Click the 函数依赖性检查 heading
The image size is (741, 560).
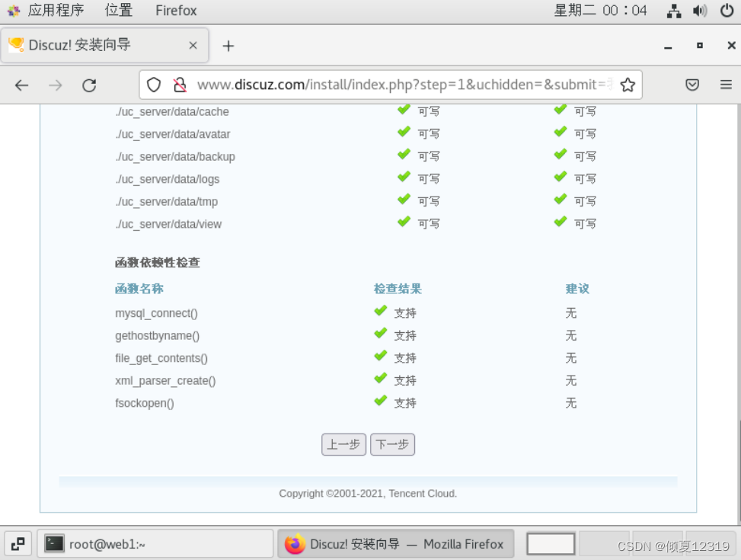[158, 263]
